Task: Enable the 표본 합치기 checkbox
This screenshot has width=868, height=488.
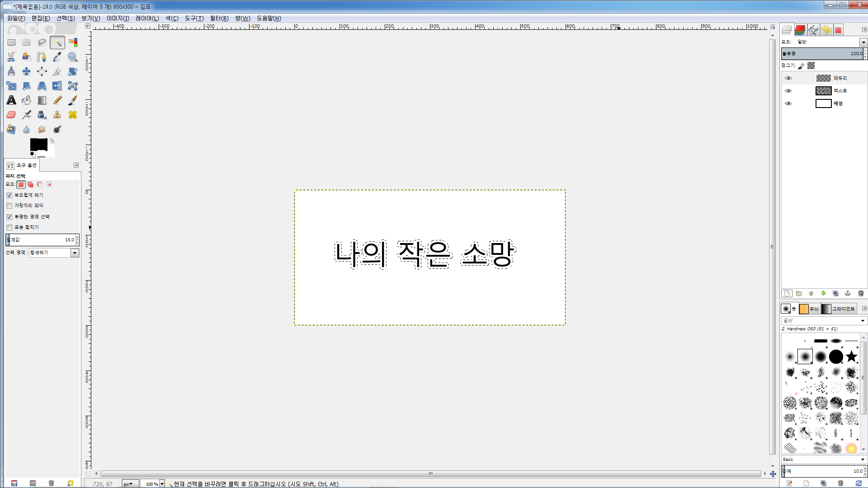Action: pos(9,227)
